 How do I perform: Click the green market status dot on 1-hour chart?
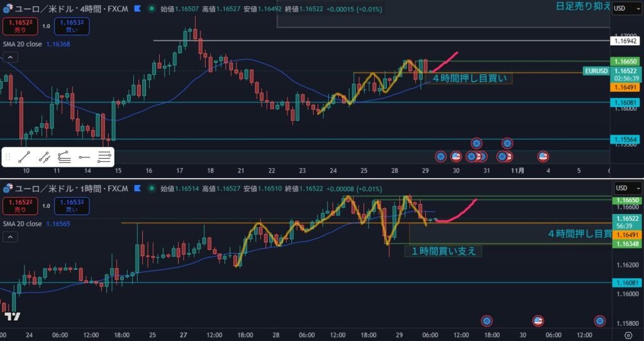click(x=152, y=188)
